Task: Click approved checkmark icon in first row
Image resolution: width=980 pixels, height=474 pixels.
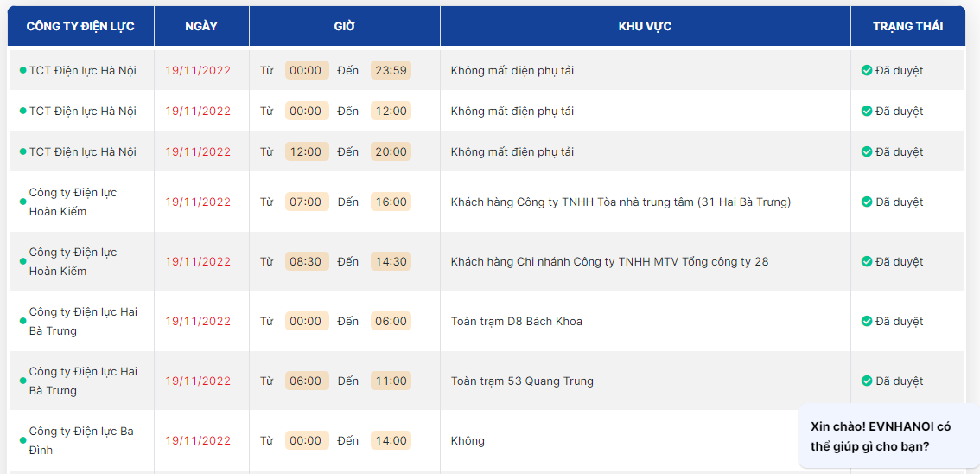Action: tap(867, 70)
